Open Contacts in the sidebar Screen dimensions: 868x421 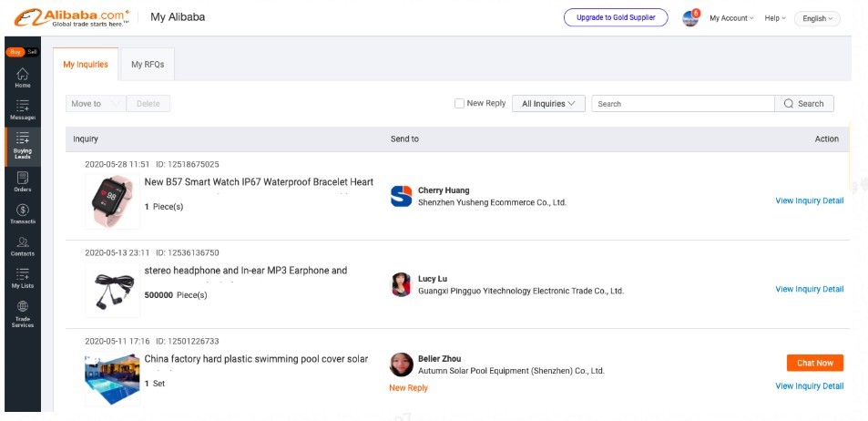(x=23, y=247)
